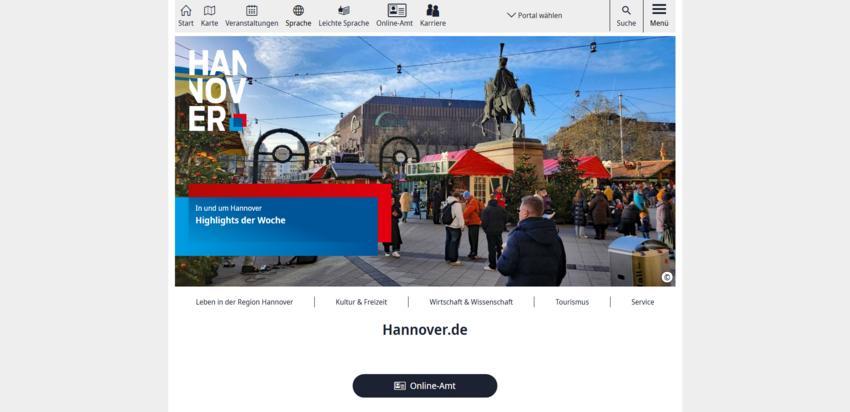Open the Service menu

pos(642,302)
